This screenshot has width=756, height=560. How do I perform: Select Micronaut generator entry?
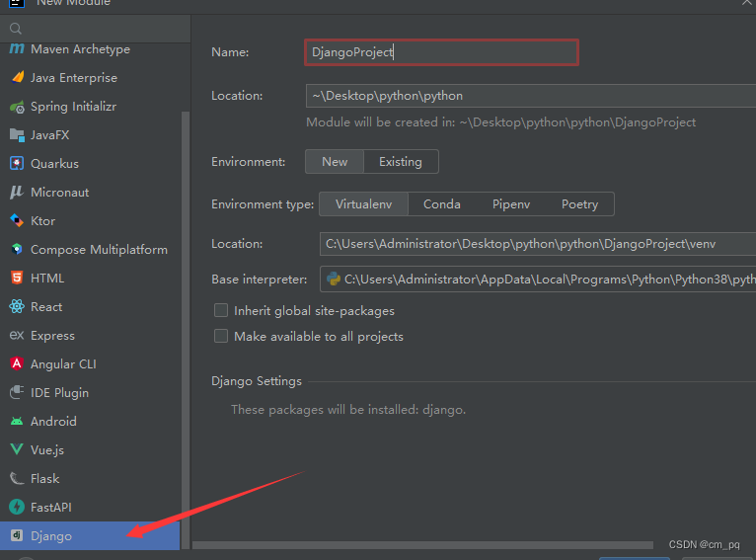pyautogui.click(x=90, y=192)
